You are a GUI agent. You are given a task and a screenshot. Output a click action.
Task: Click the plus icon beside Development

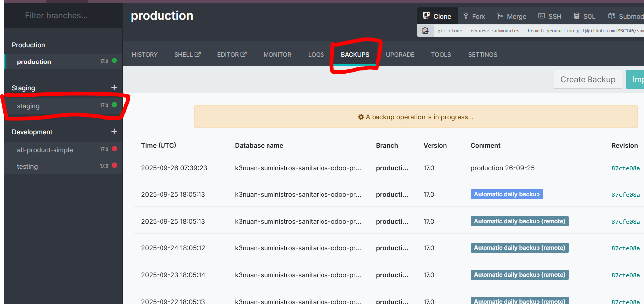tap(114, 132)
